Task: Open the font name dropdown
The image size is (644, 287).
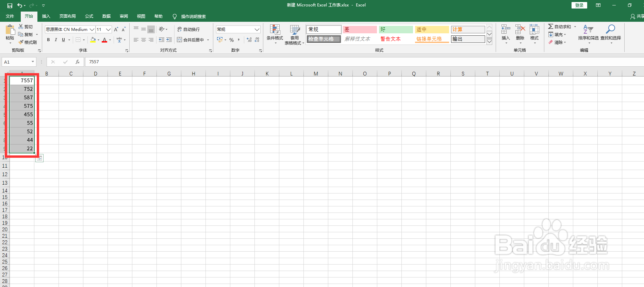Action: [x=92, y=30]
